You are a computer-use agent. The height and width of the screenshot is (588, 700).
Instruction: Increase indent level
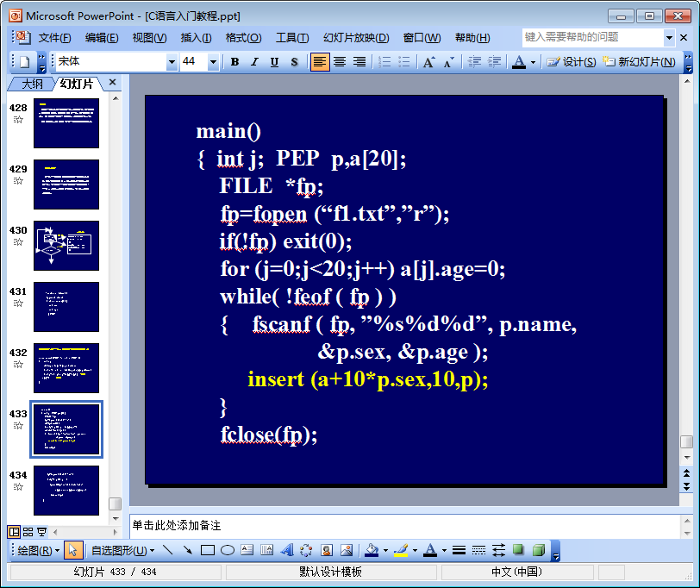[x=494, y=62]
